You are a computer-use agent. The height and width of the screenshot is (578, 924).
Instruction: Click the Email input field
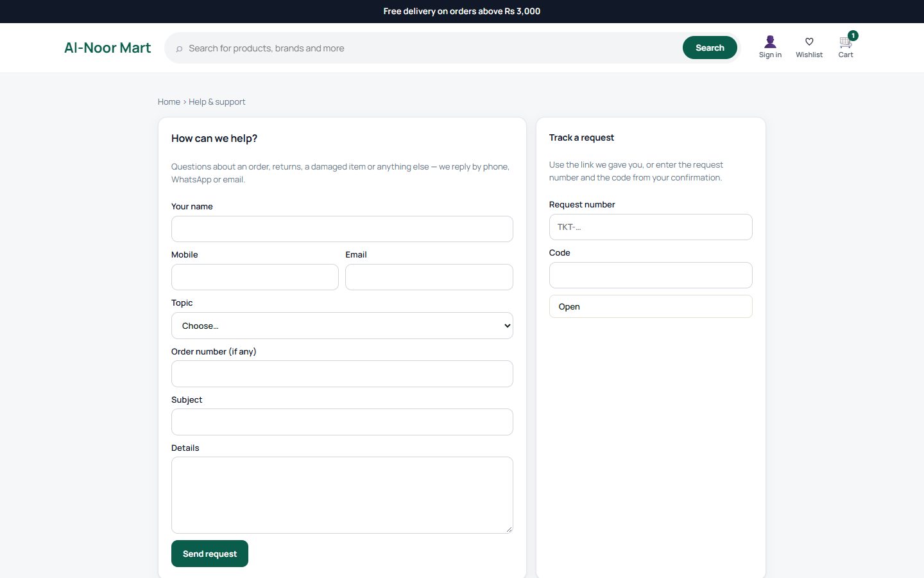click(x=429, y=277)
